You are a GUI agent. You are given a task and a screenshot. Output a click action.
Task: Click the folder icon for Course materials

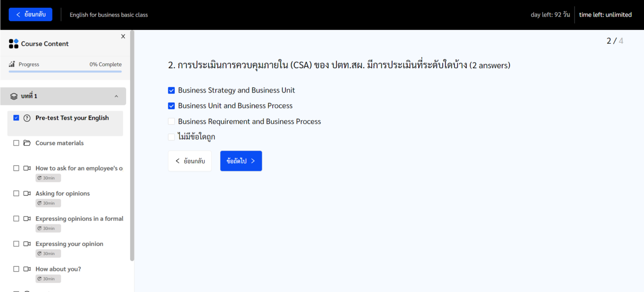click(x=27, y=143)
